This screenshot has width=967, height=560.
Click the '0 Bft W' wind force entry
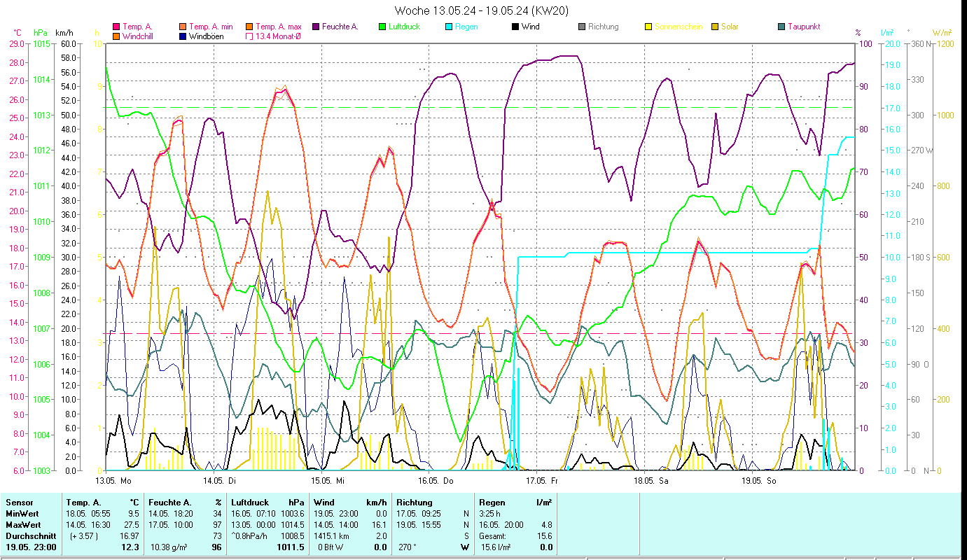click(331, 547)
